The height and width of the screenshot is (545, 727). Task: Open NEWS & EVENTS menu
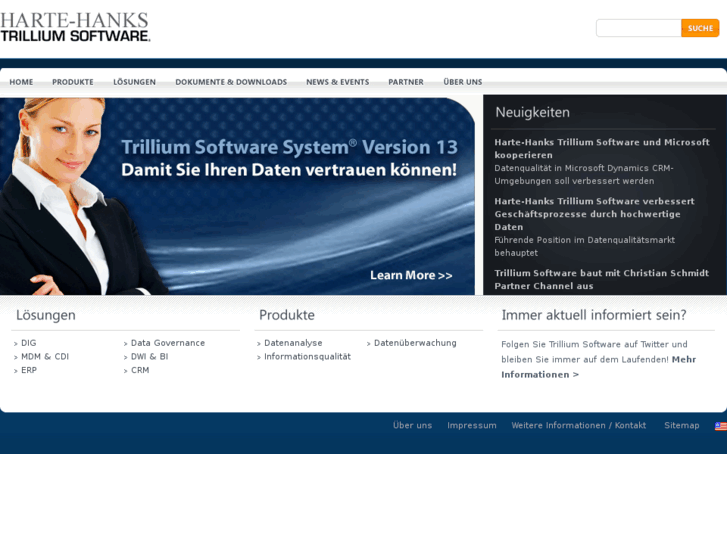point(338,82)
